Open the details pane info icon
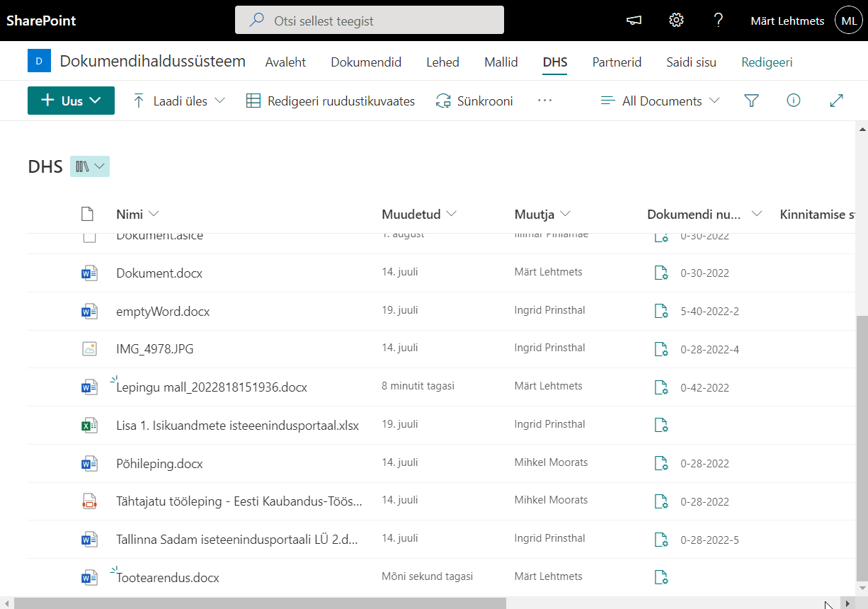This screenshot has height=609, width=868. tap(794, 101)
